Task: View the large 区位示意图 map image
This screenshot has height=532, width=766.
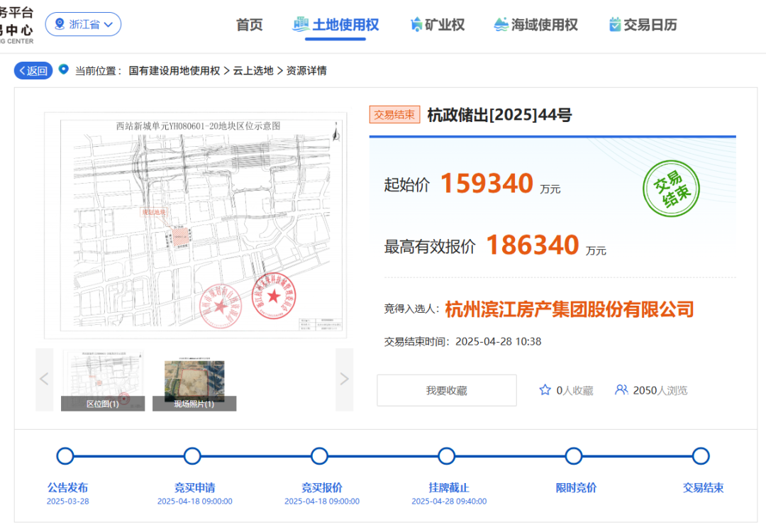Action: tap(196, 226)
